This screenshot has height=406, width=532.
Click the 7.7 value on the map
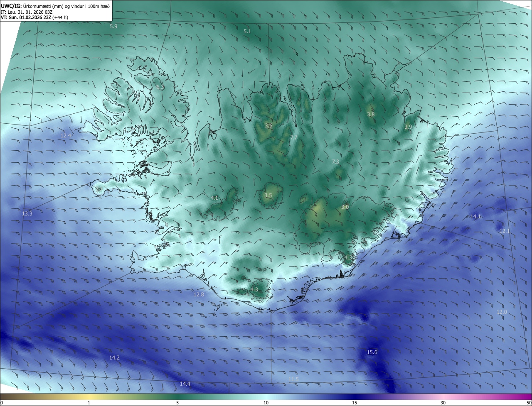pos(294,138)
